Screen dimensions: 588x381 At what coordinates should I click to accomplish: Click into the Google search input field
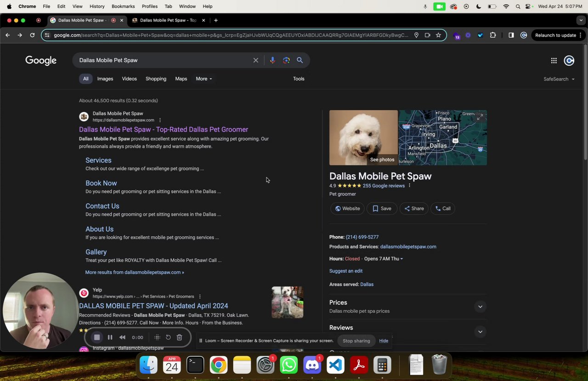coord(163,60)
